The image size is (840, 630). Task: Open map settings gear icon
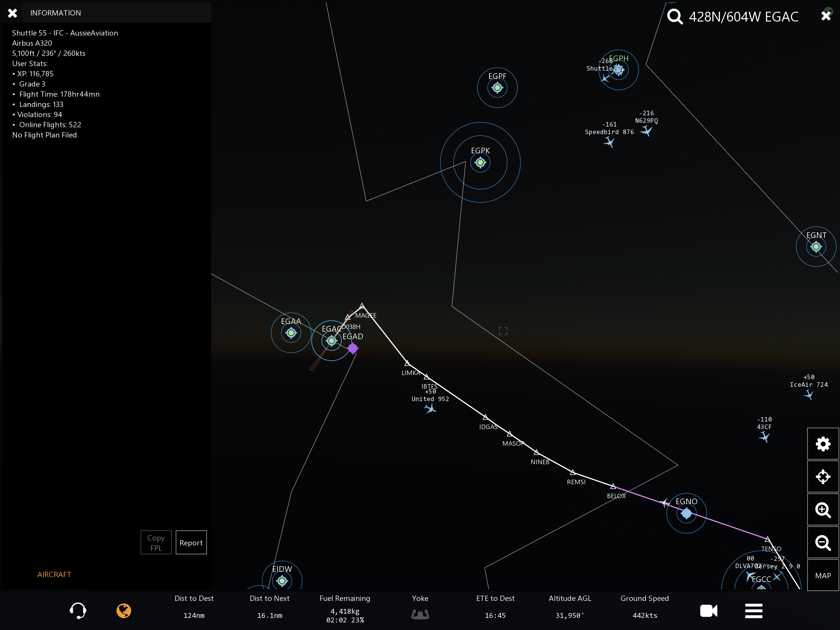click(823, 443)
